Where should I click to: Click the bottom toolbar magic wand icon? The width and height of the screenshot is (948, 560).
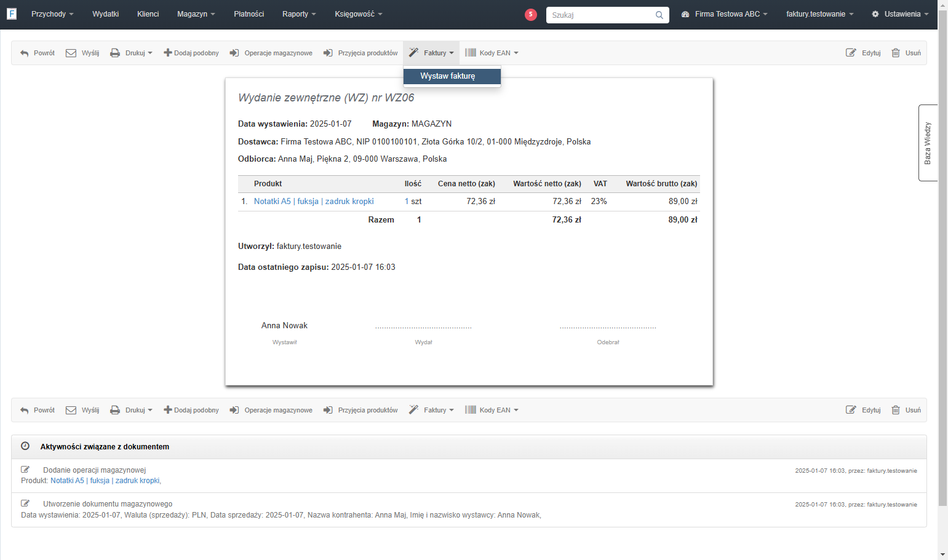(413, 409)
